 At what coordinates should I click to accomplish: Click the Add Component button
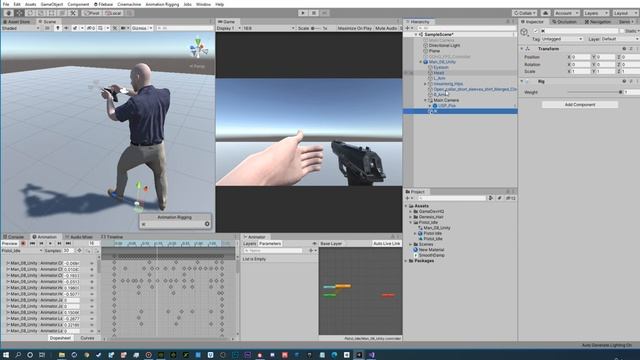pyautogui.click(x=580, y=105)
